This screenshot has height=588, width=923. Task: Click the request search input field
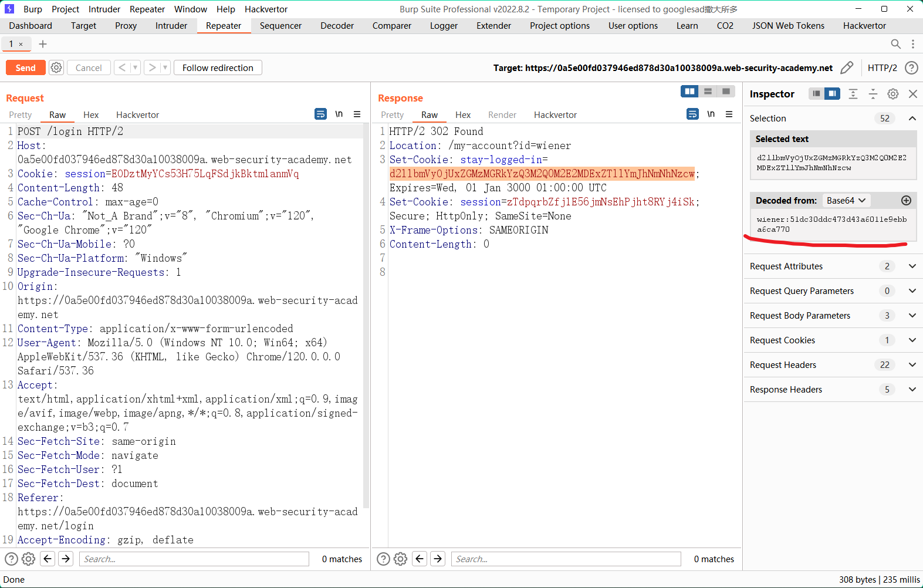tap(194, 559)
